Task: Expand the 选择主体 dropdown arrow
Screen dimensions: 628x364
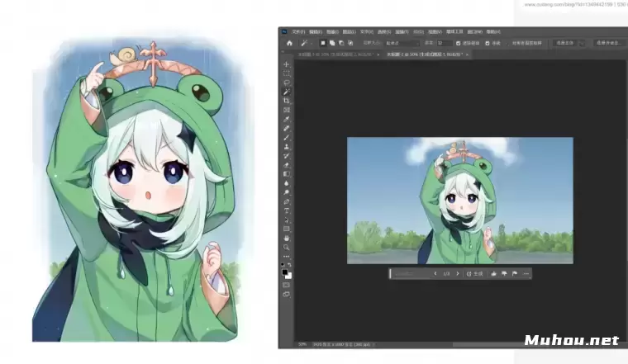Action: click(x=582, y=43)
